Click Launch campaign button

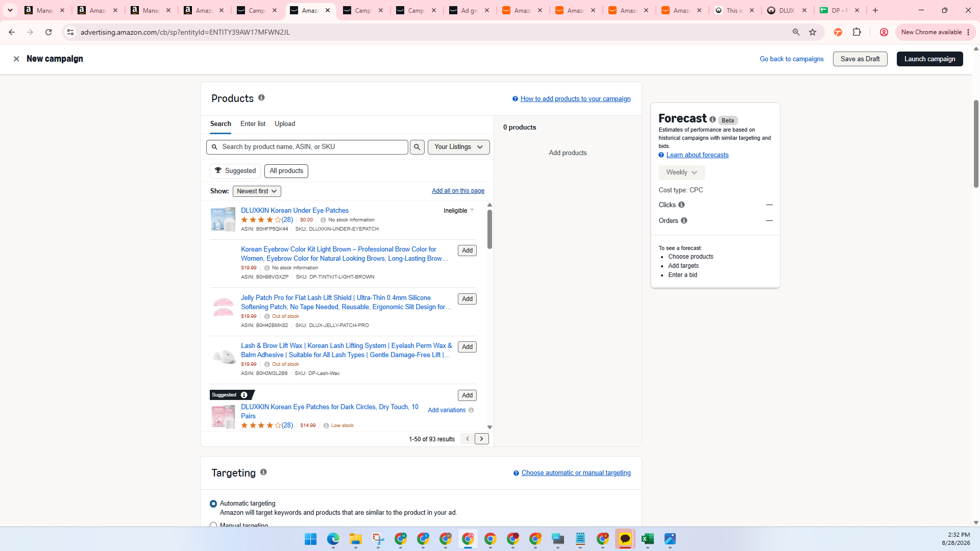[x=929, y=59]
